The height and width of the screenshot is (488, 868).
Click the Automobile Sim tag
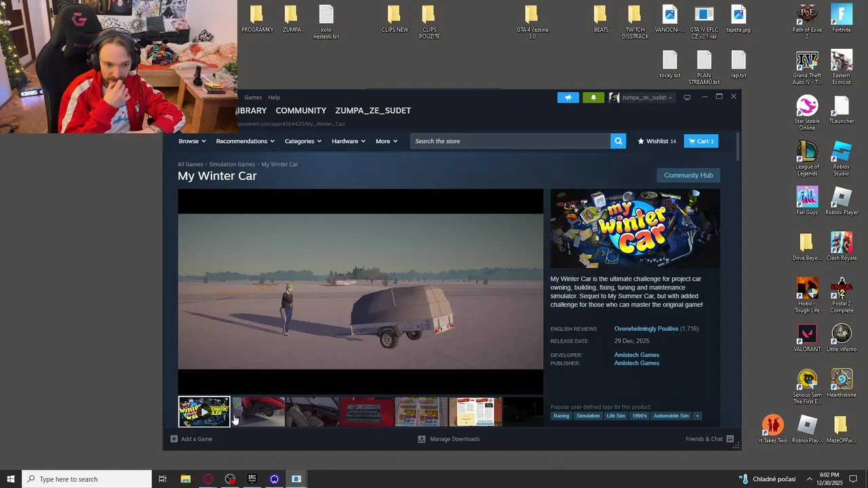click(671, 415)
